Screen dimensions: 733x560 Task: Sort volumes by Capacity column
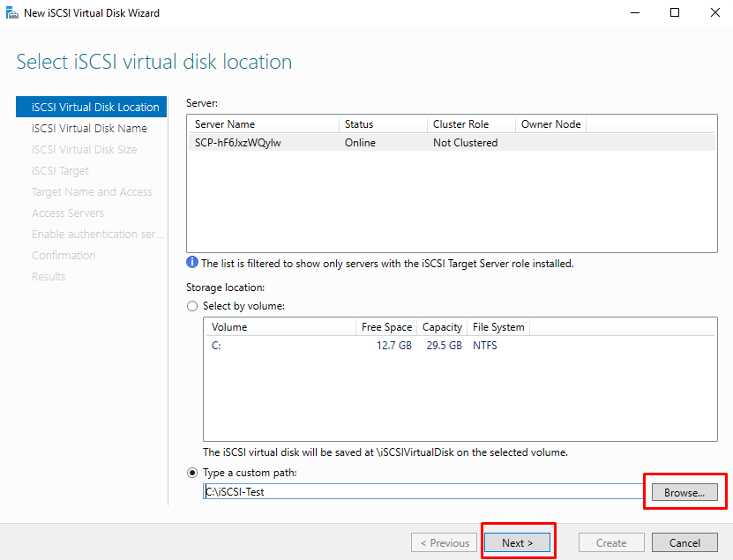click(x=442, y=327)
